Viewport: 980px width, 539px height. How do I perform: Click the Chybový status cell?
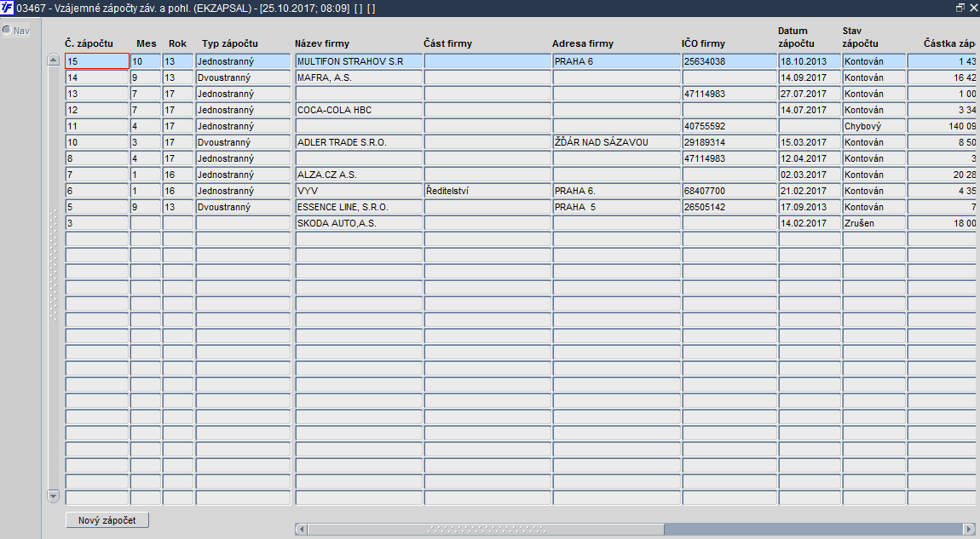pyautogui.click(x=873, y=126)
